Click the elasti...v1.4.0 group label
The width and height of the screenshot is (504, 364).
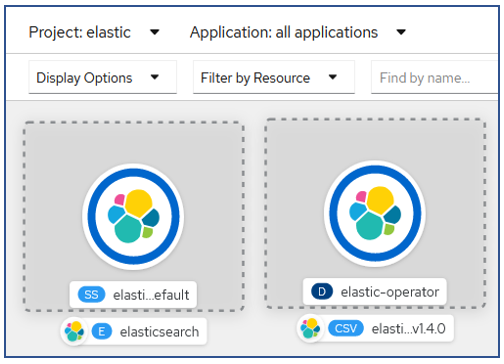409,329
